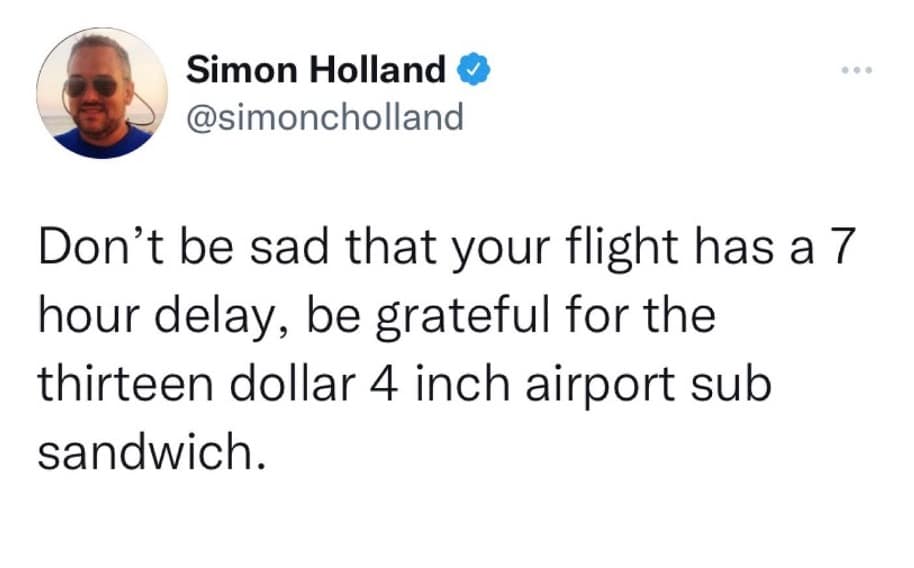This screenshot has width=914, height=568.
Task: Open the three-dot more options menu
Action: tap(858, 70)
